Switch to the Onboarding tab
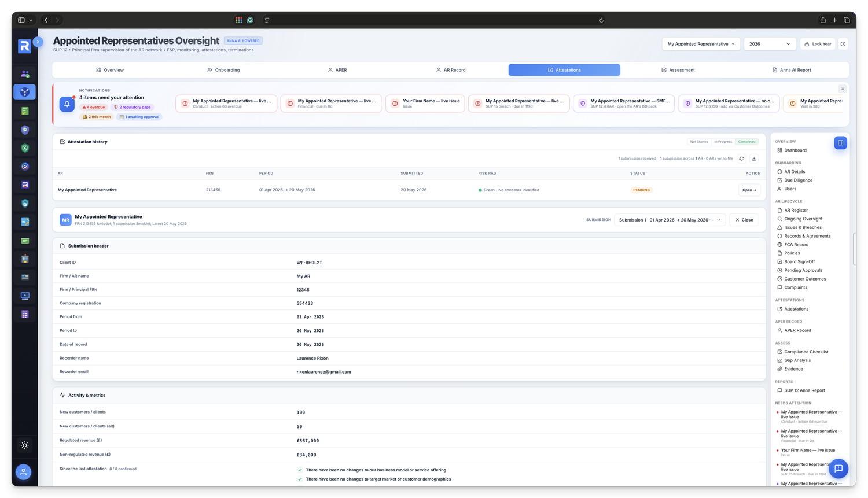Viewport: 868px width, 498px height. (223, 70)
